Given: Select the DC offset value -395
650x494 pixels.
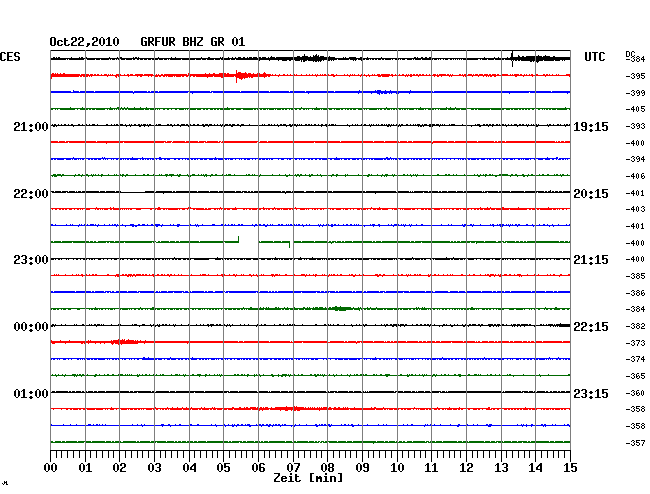Looking at the screenshot, I should 635,76.
